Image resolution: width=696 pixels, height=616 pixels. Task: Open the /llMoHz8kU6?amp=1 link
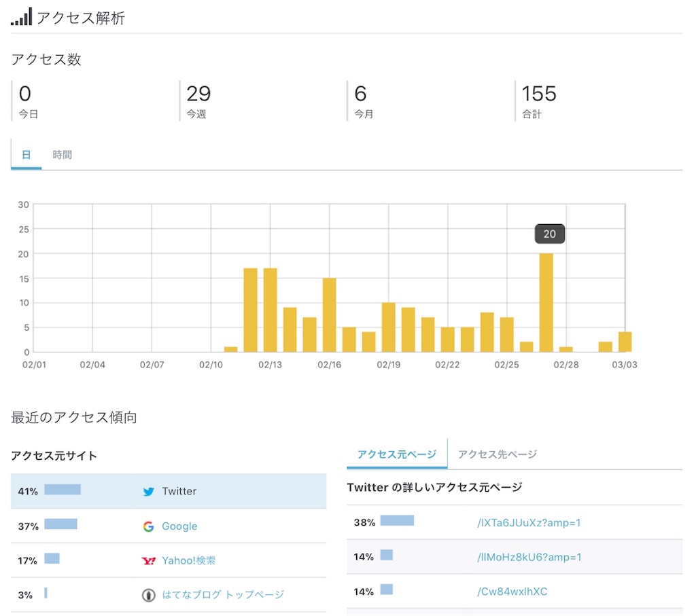pos(529,557)
